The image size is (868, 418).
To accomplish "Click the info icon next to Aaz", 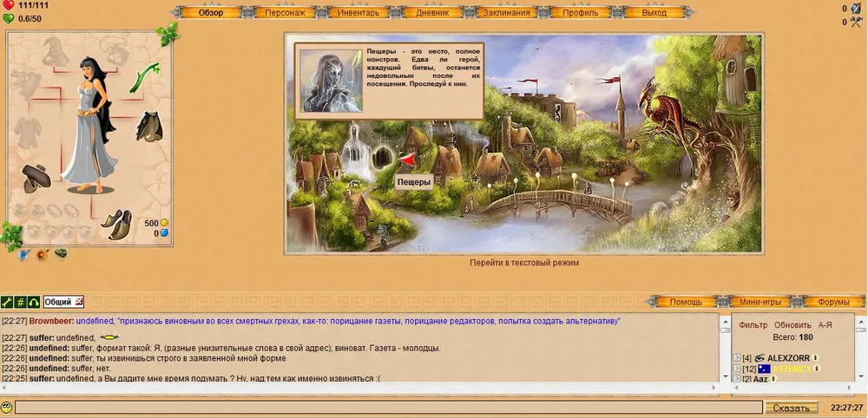I will pos(774,379).
